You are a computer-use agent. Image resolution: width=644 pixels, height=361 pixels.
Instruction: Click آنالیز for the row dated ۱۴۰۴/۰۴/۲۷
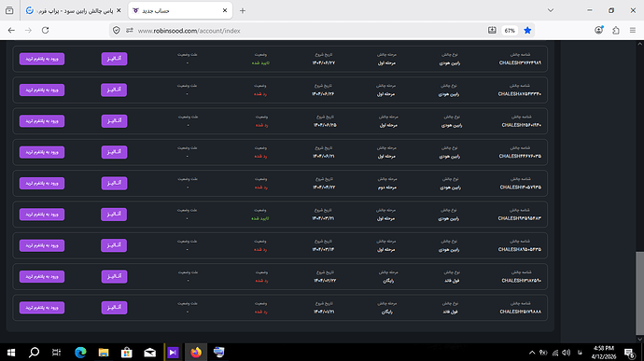point(114,59)
